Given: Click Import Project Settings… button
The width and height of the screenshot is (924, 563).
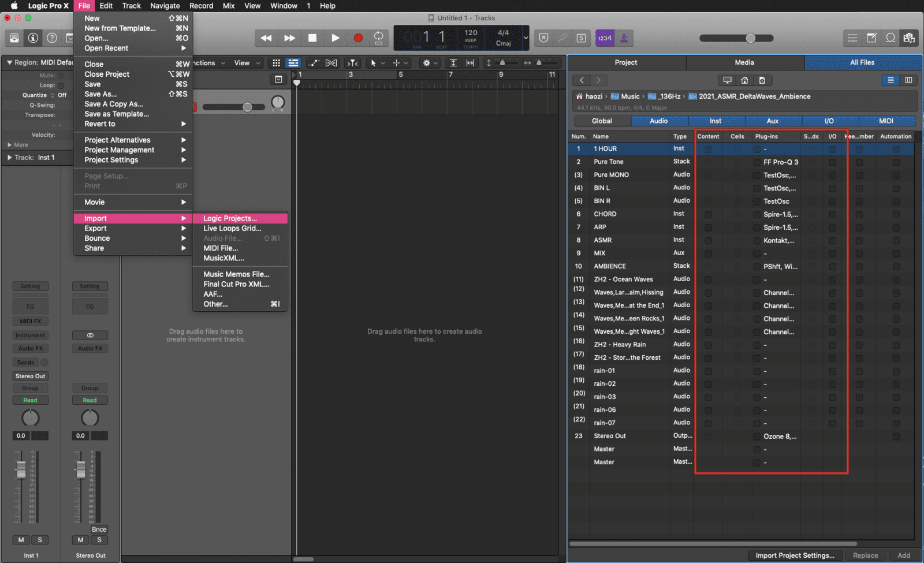Looking at the screenshot, I should [x=795, y=555].
